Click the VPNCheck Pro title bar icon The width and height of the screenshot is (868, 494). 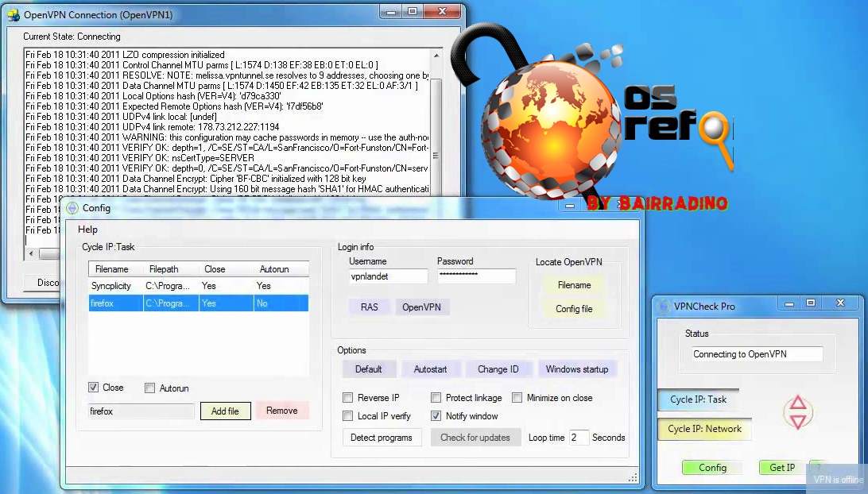pyautogui.click(x=663, y=306)
